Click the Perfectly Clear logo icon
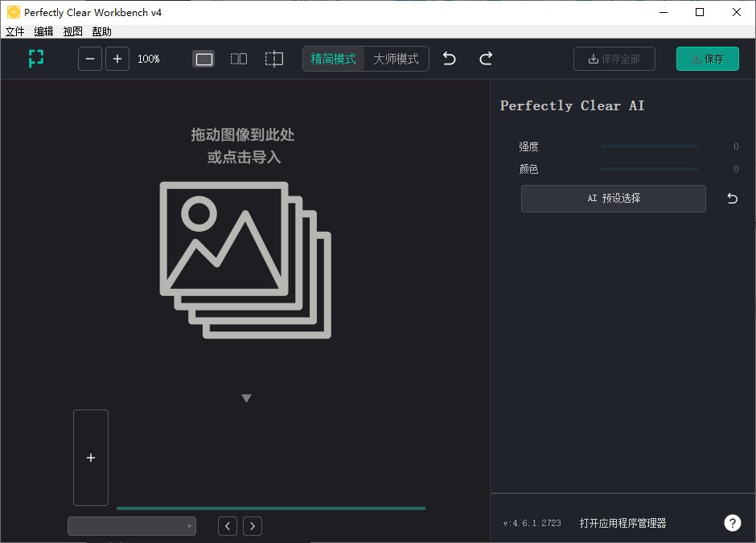The image size is (756, 543). [x=35, y=58]
